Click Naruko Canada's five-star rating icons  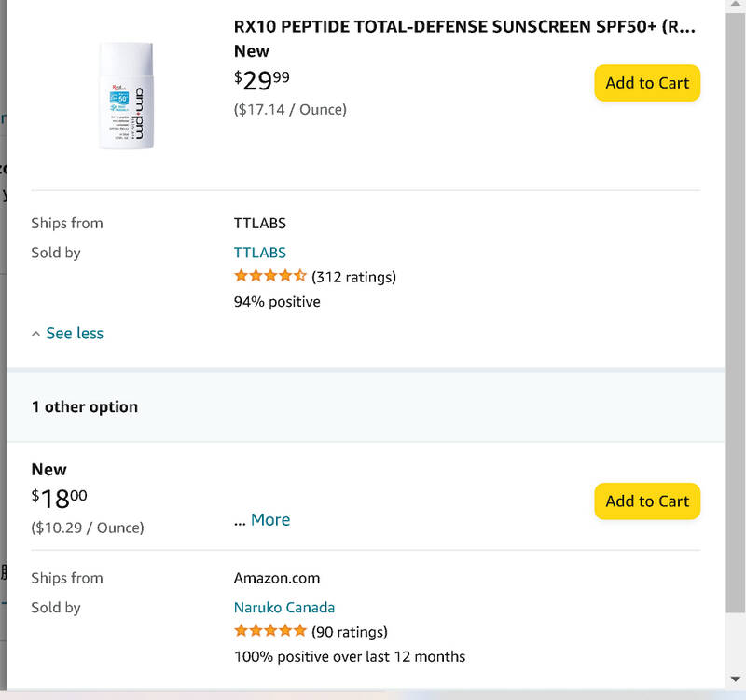click(x=269, y=632)
